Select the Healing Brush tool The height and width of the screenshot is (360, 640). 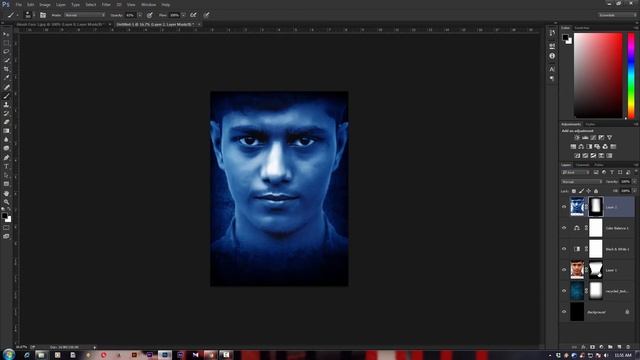6,87
